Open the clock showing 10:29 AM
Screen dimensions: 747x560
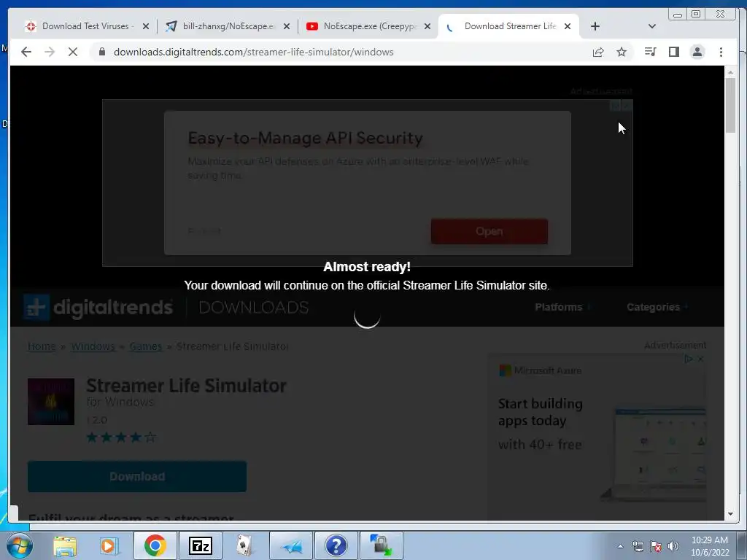point(710,545)
